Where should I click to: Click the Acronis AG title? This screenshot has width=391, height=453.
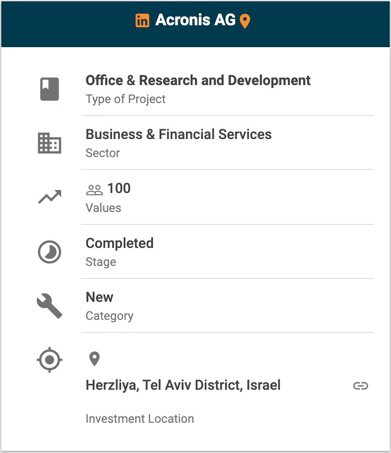pyautogui.click(x=195, y=20)
